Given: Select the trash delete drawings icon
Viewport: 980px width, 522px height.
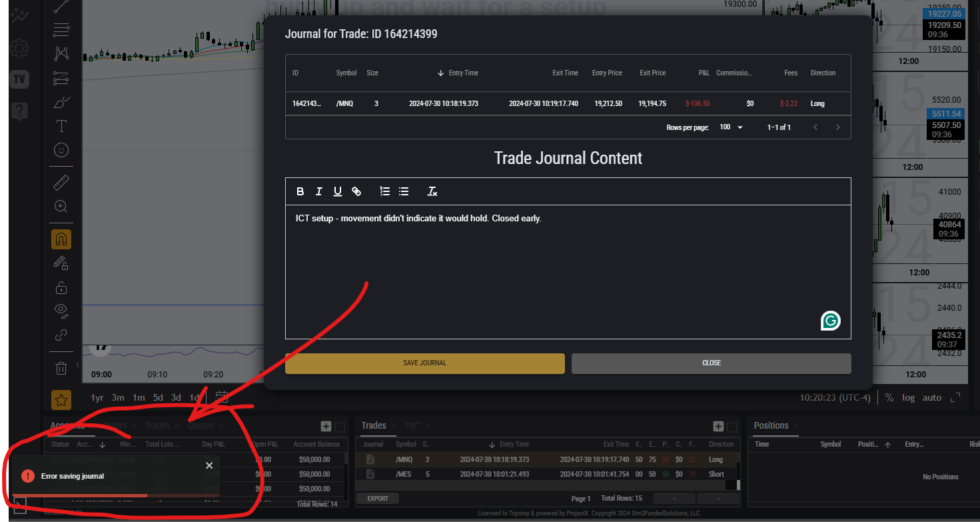Looking at the screenshot, I should [x=61, y=368].
